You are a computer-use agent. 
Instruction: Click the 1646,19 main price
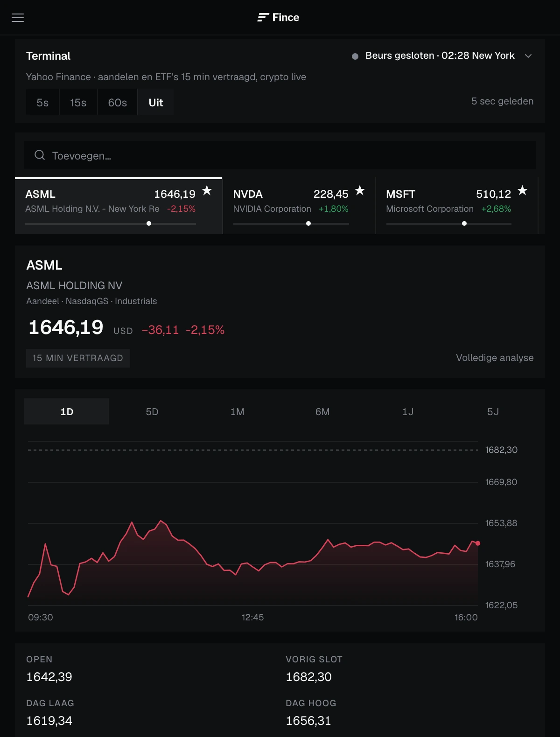66,327
